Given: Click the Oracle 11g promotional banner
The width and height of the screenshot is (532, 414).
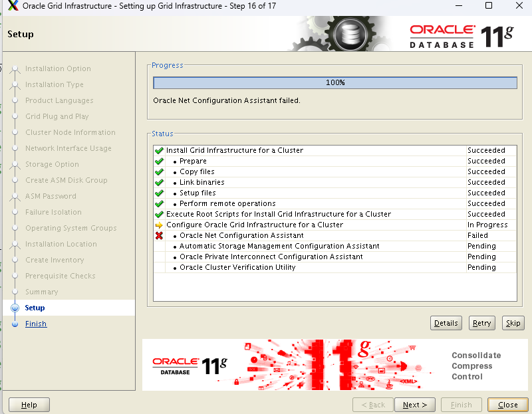Looking at the screenshot, I should pos(335,365).
